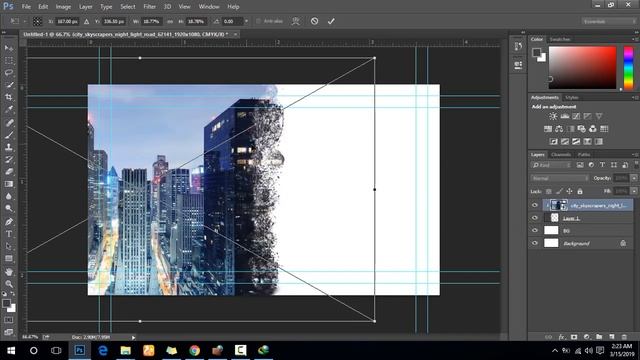Open the interpolation dropdown in options bar
This screenshot has height=360, width=640.
(x=246, y=21)
